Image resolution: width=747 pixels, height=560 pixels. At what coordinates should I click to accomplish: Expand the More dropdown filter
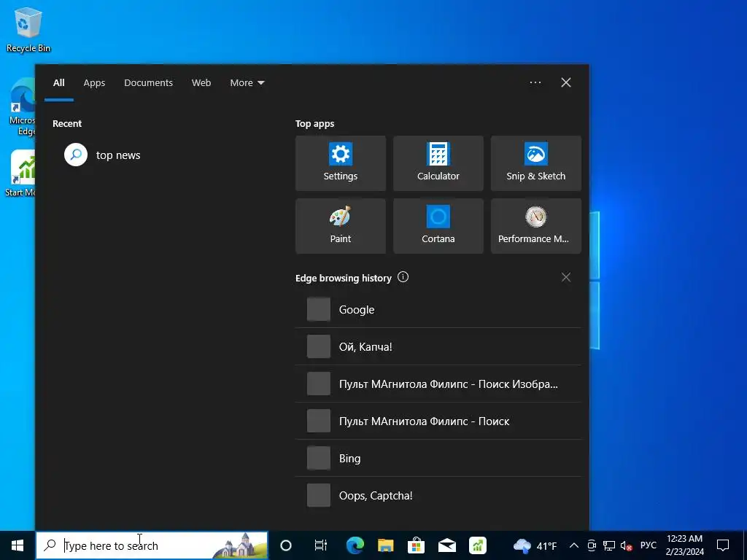[247, 83]
